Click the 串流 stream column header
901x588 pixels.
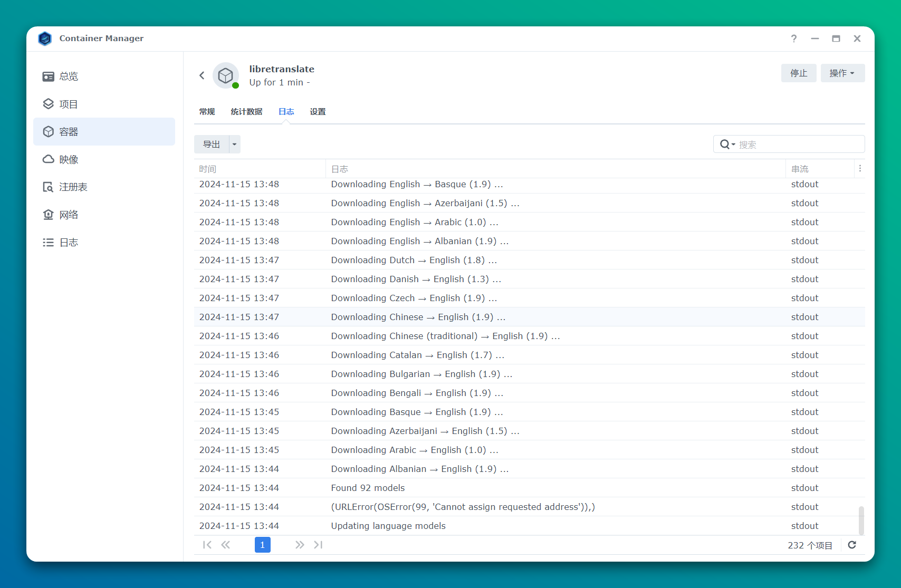(x=820, y=169)
